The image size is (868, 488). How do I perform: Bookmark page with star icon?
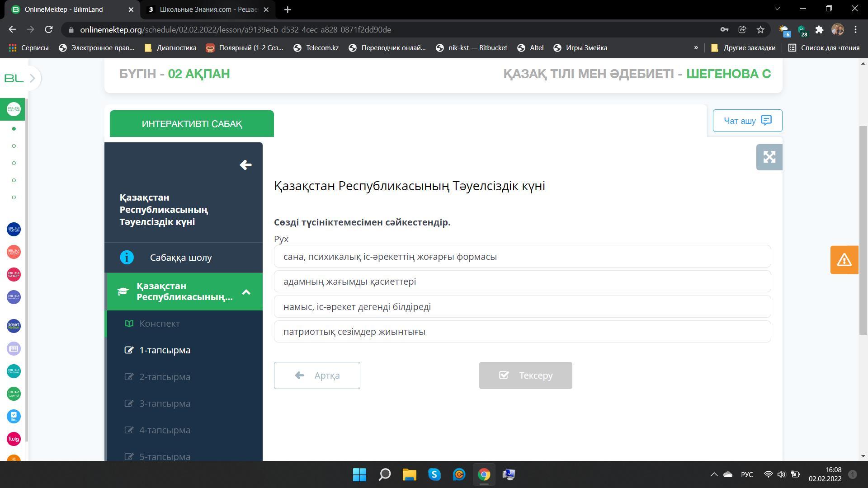tap(760, 30)
